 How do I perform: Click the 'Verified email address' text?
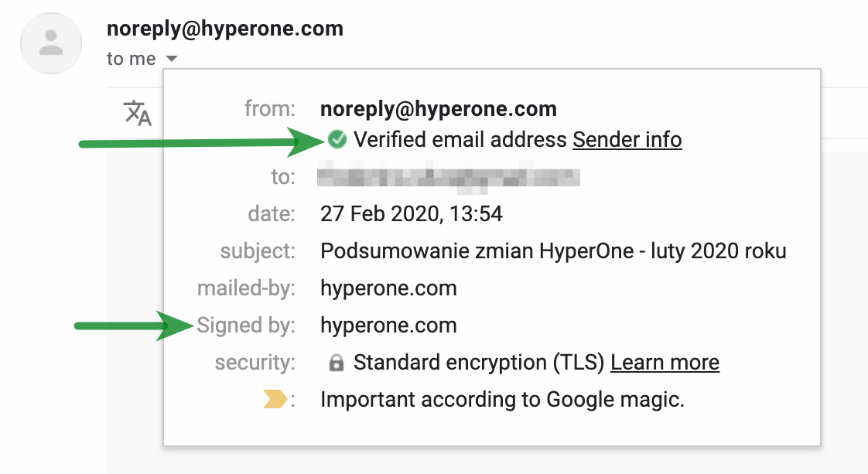(x=460, y=140)
